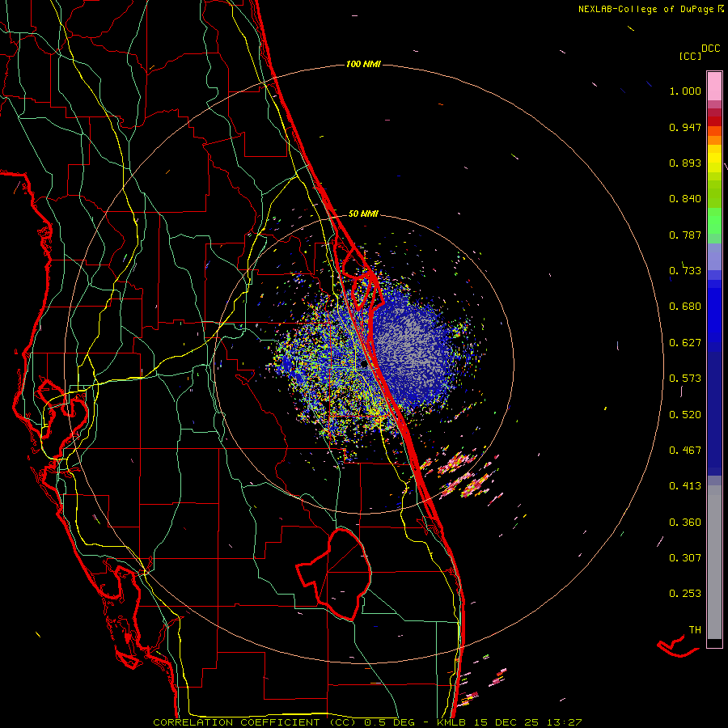This screenshot has width=728, height=728.
Task: Select the 0.360 scale value
Action: point(685,523)
